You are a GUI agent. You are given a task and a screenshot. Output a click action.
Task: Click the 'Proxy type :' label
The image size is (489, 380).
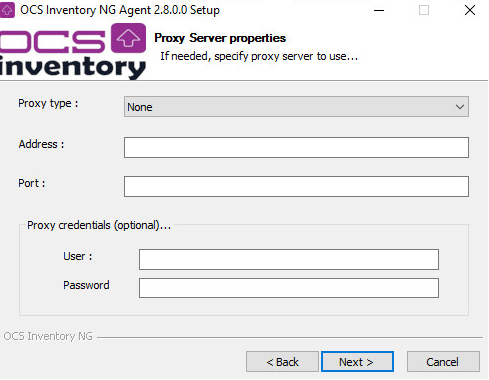48,103
